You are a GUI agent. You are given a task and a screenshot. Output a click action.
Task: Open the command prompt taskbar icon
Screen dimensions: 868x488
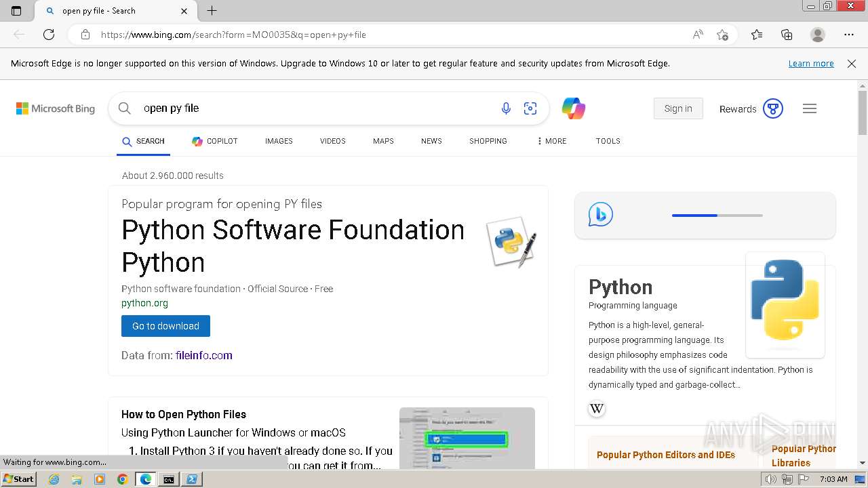point(168,479)
